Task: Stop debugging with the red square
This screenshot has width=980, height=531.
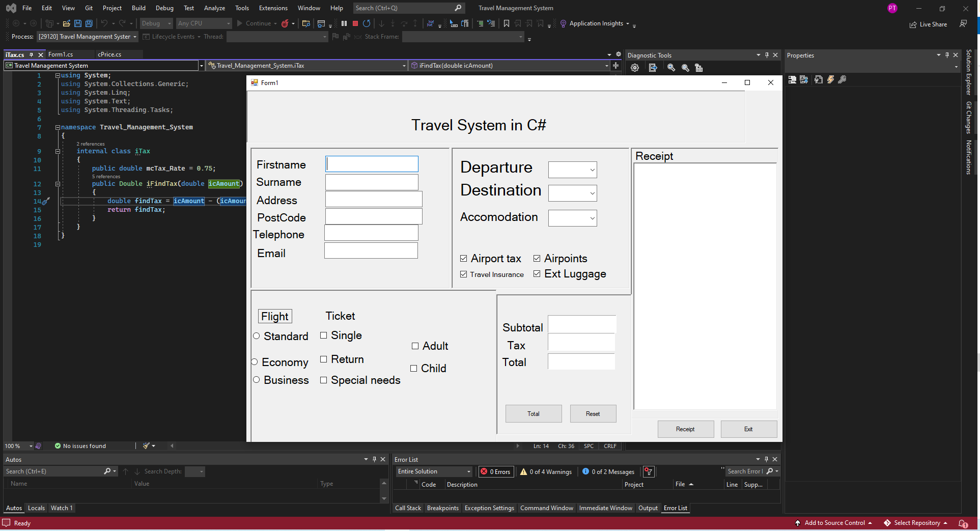Action: point(355,23)
